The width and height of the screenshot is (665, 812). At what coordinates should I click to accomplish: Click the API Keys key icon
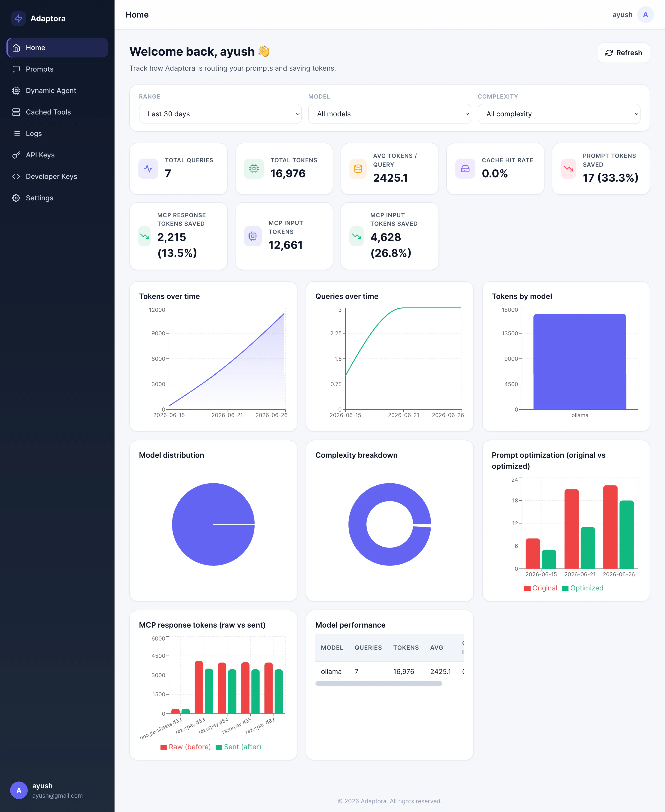pos(16,155)
